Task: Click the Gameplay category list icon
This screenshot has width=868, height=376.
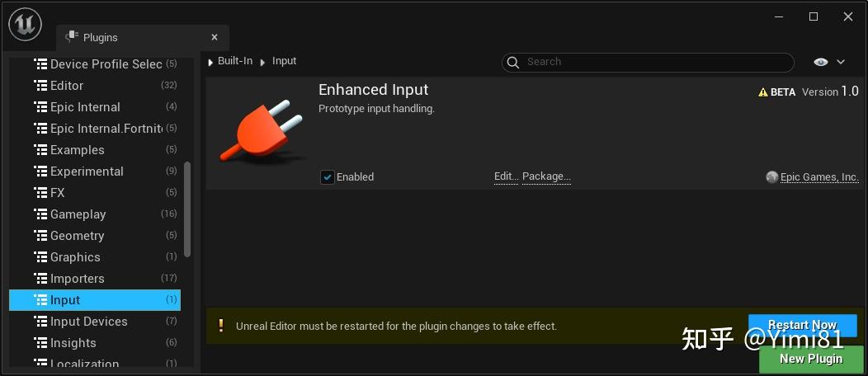Action: coord(40,214)
